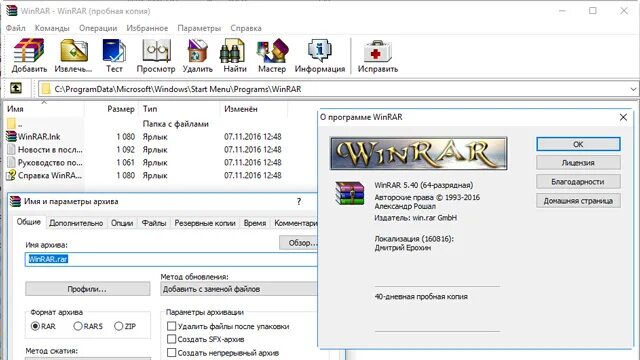Image resolution: width=640 pixels, height=360 pixels.
Task: Click the Благодарности button
Action: (x=578, y=182)
